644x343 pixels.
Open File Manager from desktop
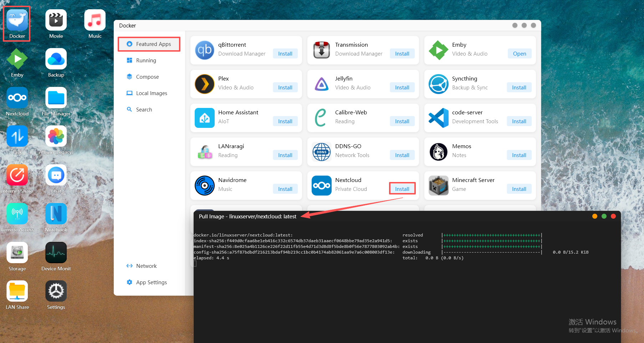tap(56, 98)
